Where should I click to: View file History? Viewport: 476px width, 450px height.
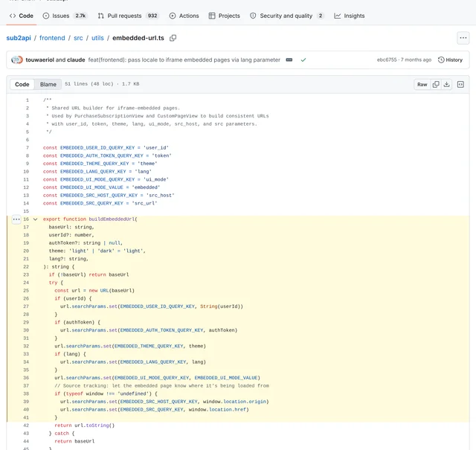click(450, 60)
